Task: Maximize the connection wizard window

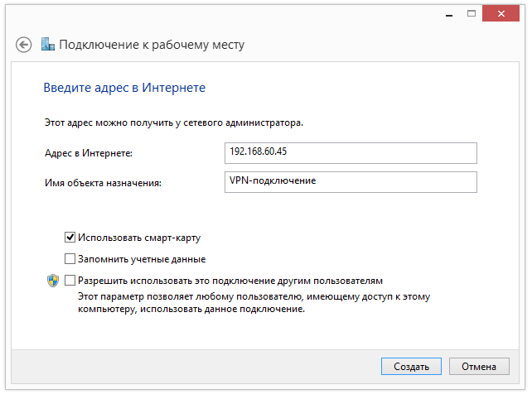Action: point(472,13)
